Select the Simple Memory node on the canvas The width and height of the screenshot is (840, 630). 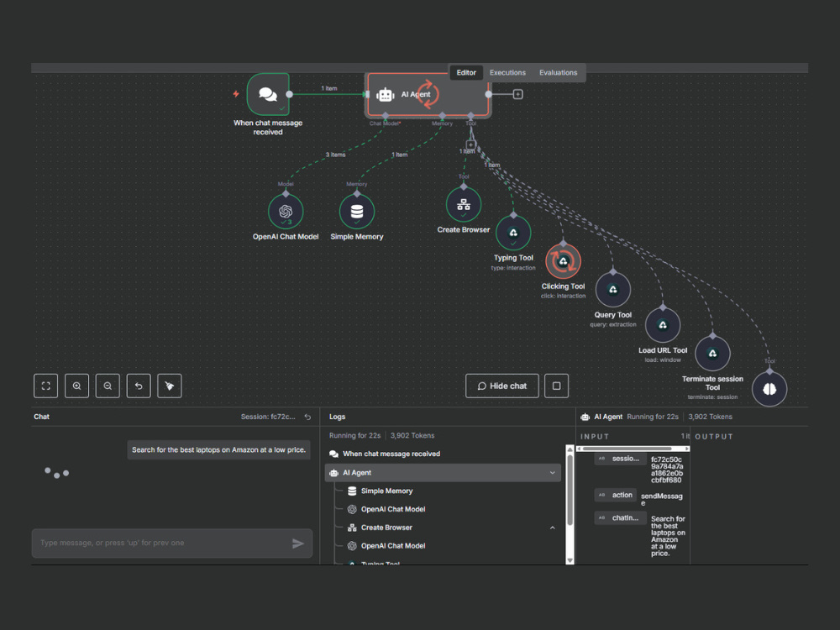click(x=357, y=212)
